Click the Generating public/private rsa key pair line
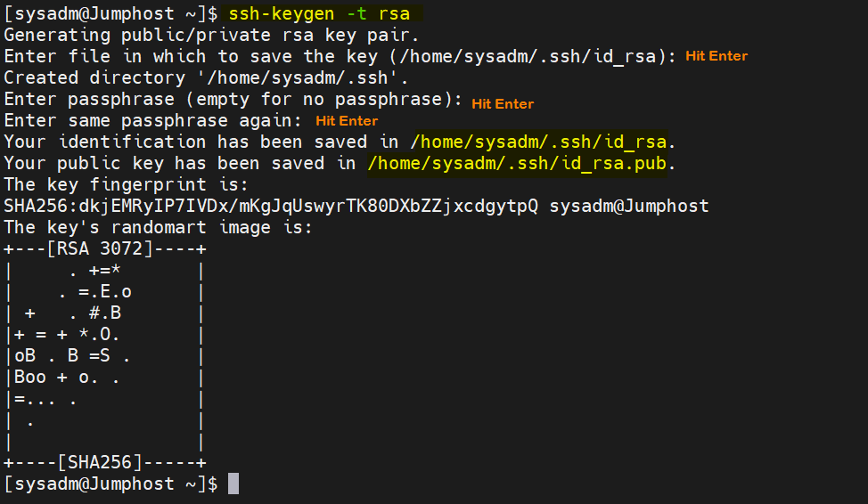Image resolution: width=868 pixels, height=504 pixels. pos(211,35)
